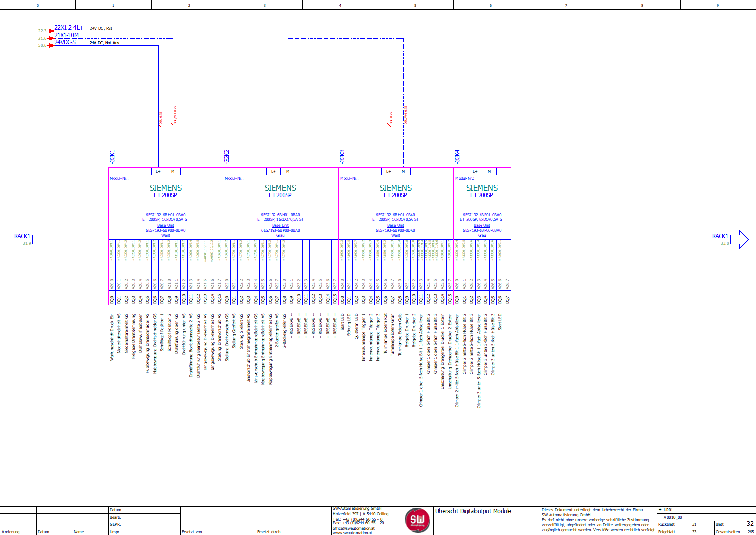756x535 pixels.
Task: Click the 'Gesamtseiten' total pages field
Action: [735, 532]
